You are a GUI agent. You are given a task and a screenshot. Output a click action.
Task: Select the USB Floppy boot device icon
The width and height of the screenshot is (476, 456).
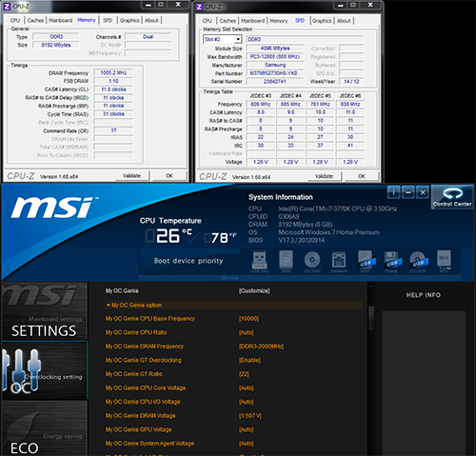click(x=391, y=262)
